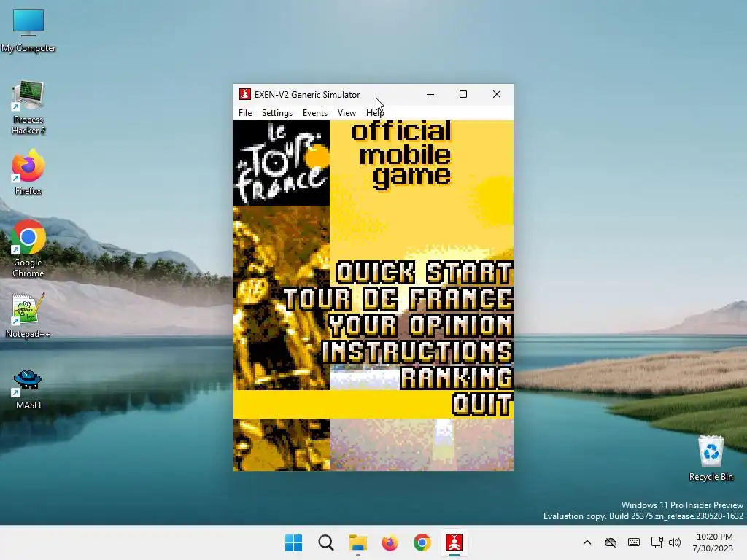The height and width of the screenshot is (560, 747).
Task: Minimize the EXEN-V2 simulator window
Action: 430,94
